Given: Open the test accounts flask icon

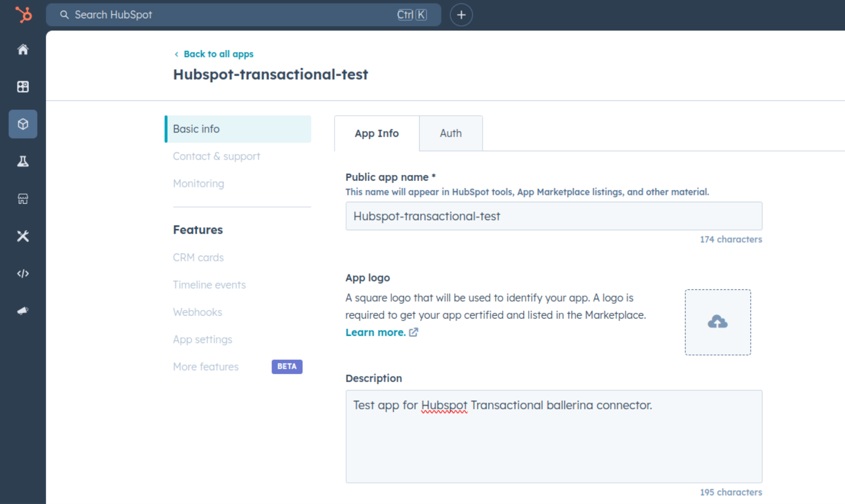Looking at the screenshot, I should pyautogui.click(x=23, y=161).
